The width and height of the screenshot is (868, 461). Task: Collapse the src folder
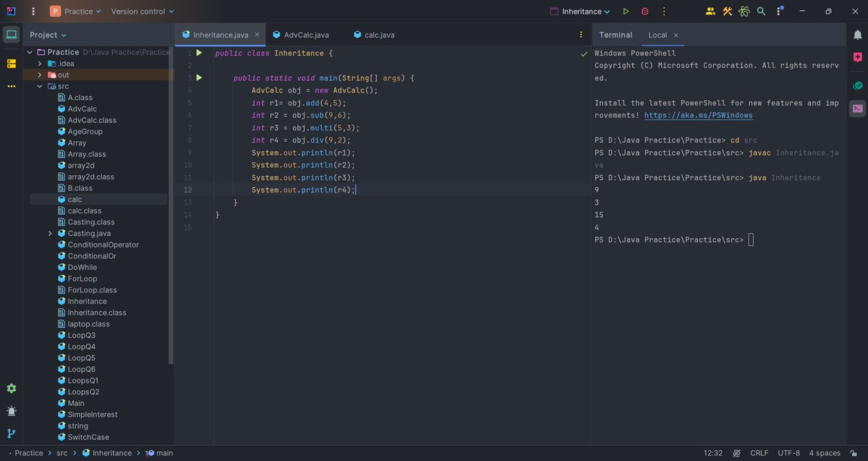coord(40,86)
